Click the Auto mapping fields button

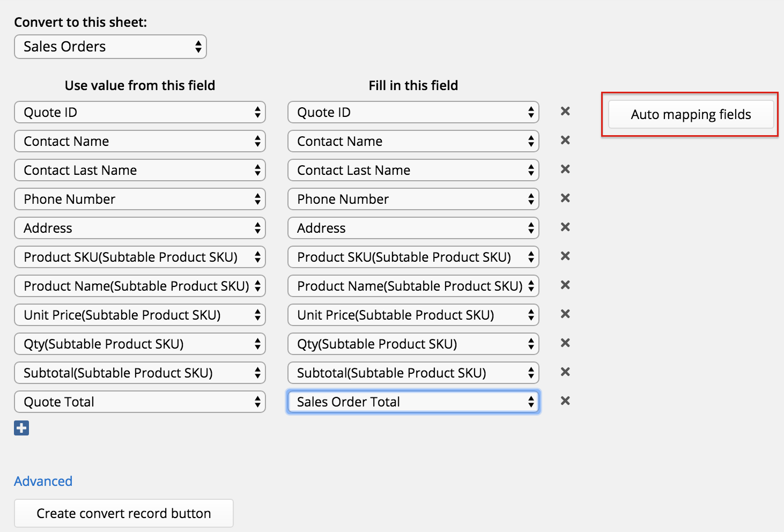pos(691,114)
